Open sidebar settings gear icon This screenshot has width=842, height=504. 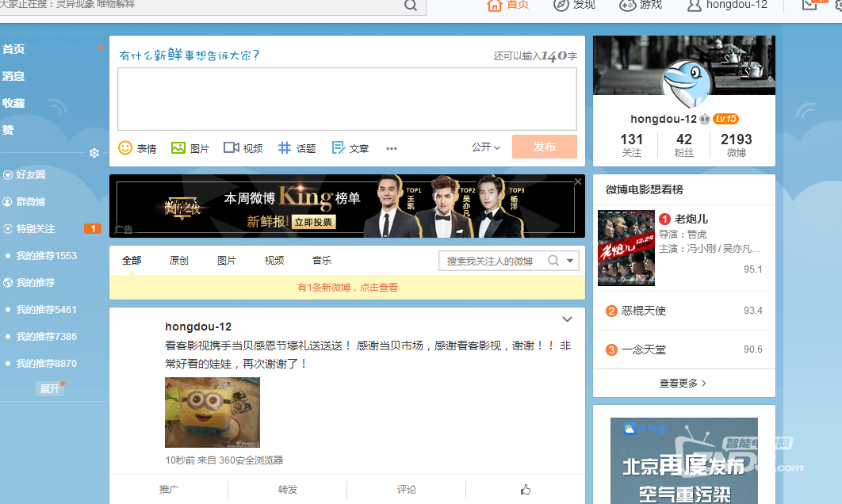[x=94, y=153]
